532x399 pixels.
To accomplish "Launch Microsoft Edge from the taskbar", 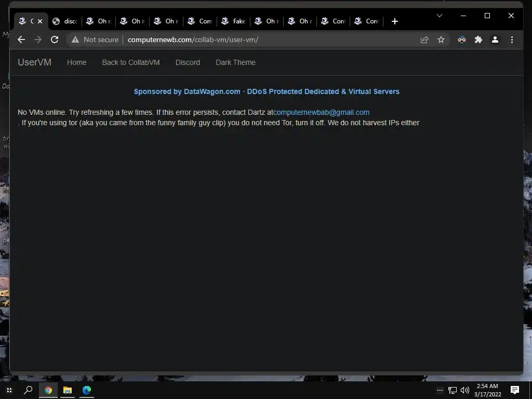I will pyautogui.click(x=87, y=390).
